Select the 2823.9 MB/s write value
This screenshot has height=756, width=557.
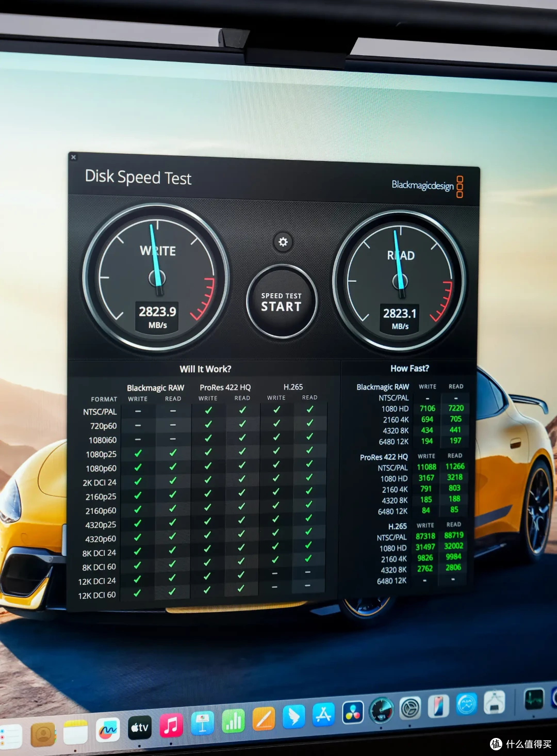pos(157,312)
